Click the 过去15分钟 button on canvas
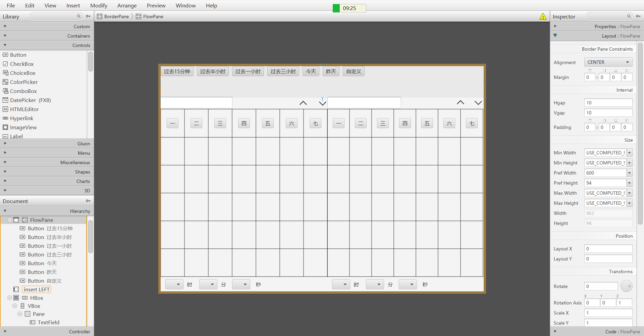 click(x=177, y=71)
